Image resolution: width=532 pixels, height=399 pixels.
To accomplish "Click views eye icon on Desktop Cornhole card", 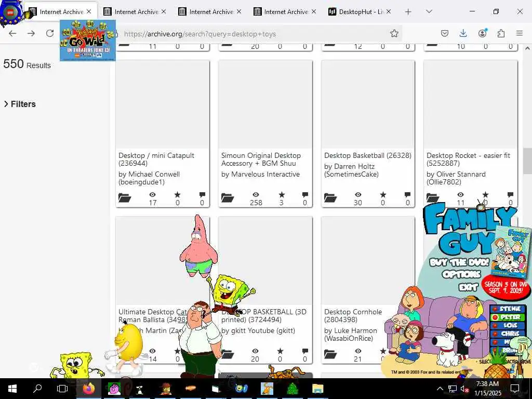I will [x=358, y=351].
